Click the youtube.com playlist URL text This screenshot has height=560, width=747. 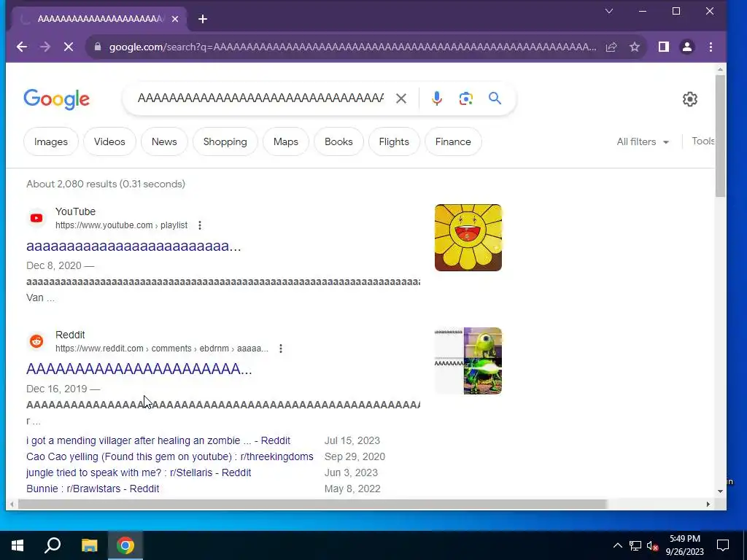(x=122, y=225)
